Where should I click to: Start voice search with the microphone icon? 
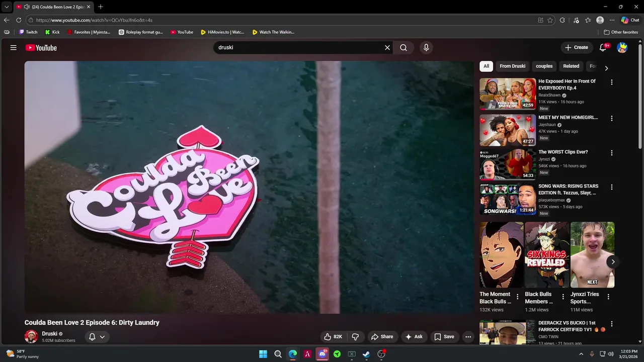pos(426,48)
